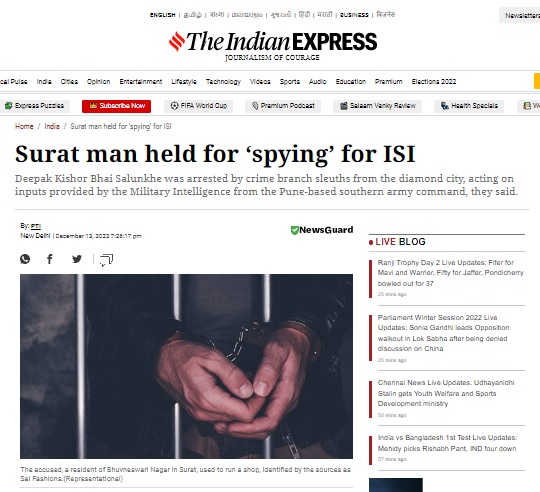Share article on Twitter icon

pyautogui.click(x=77, y=259)
